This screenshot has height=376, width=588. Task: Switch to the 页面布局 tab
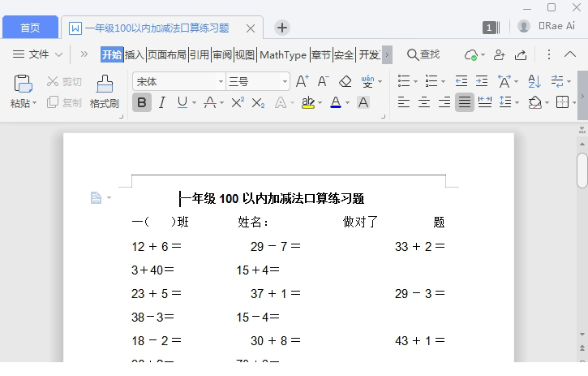(167, 55)
